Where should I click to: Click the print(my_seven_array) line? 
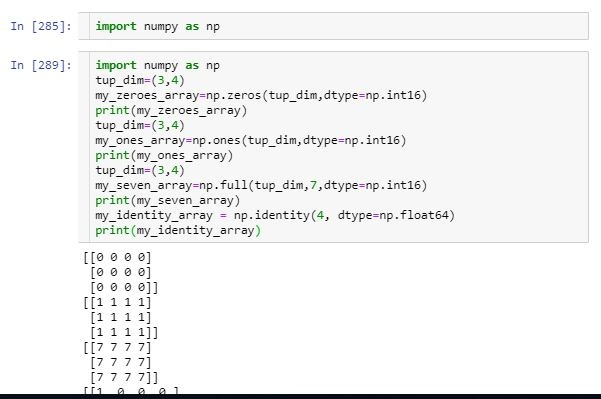point(167,200)
